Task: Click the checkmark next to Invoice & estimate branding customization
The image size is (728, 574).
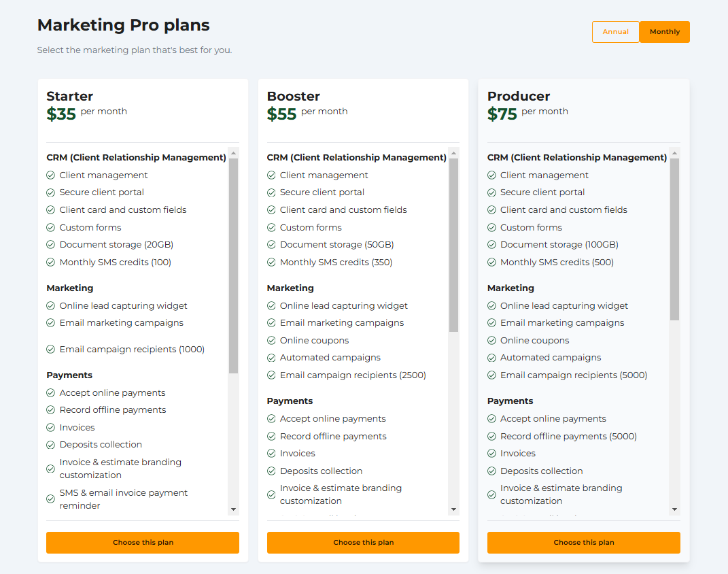Action: (50, 468)
